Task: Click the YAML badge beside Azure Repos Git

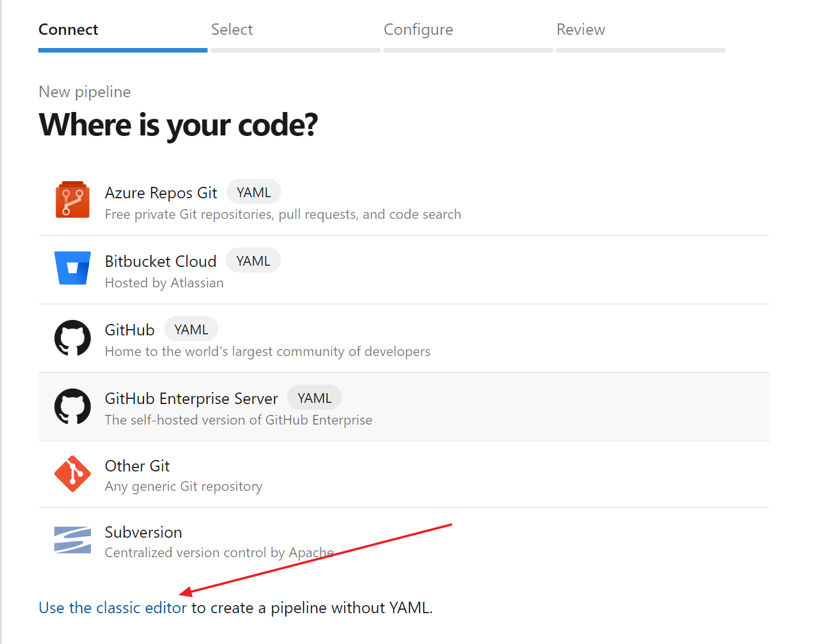Action: (253, 193)
